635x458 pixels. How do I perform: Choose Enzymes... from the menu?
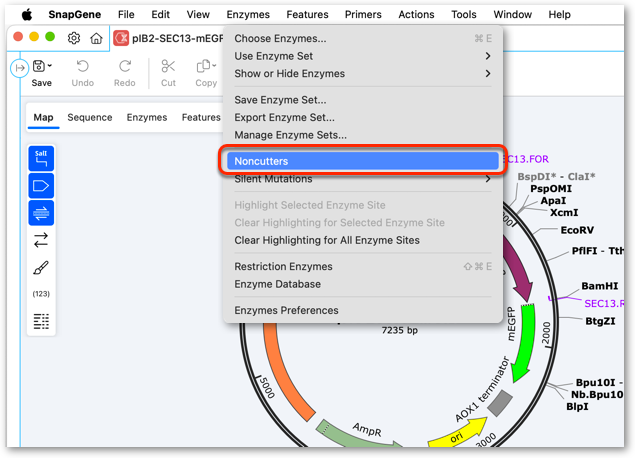(363, 38)
